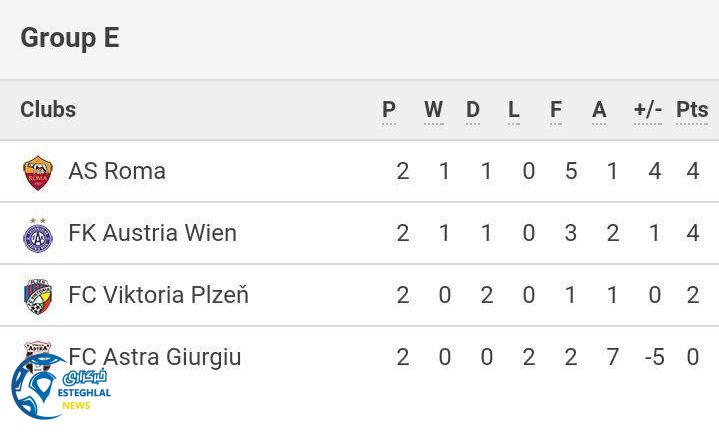Click the L (losses) column header

pyautogui.click(x=514, y=110)
